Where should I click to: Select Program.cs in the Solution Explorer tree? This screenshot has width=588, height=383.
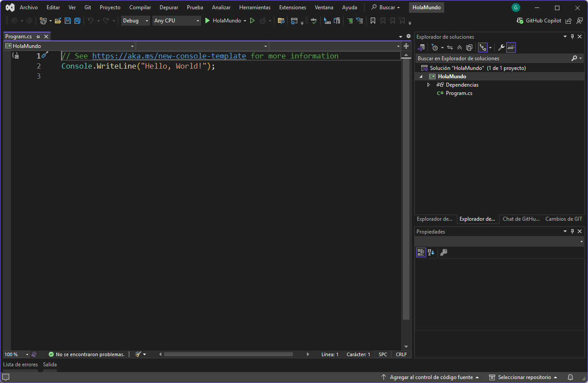coord(459,93)
